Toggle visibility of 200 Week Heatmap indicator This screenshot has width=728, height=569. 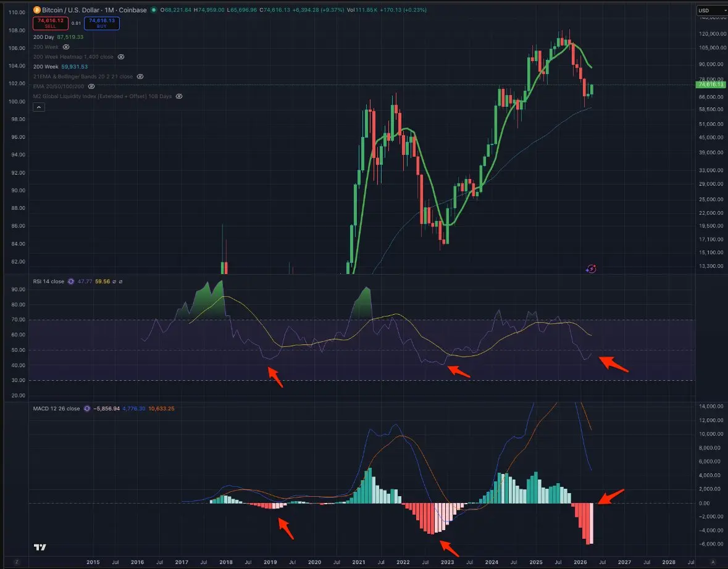120,57
